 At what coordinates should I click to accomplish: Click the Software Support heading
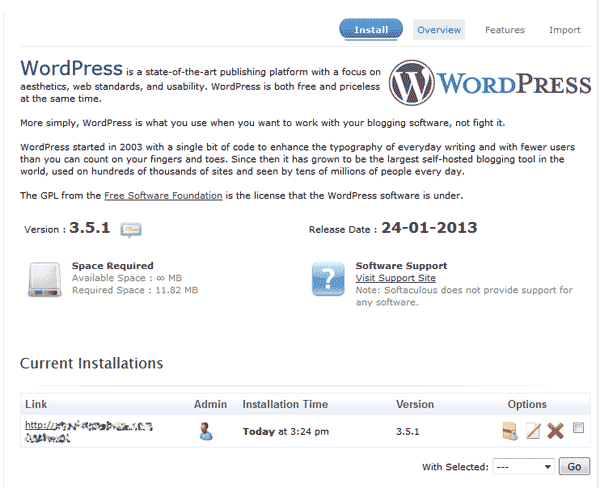[401, 266]
